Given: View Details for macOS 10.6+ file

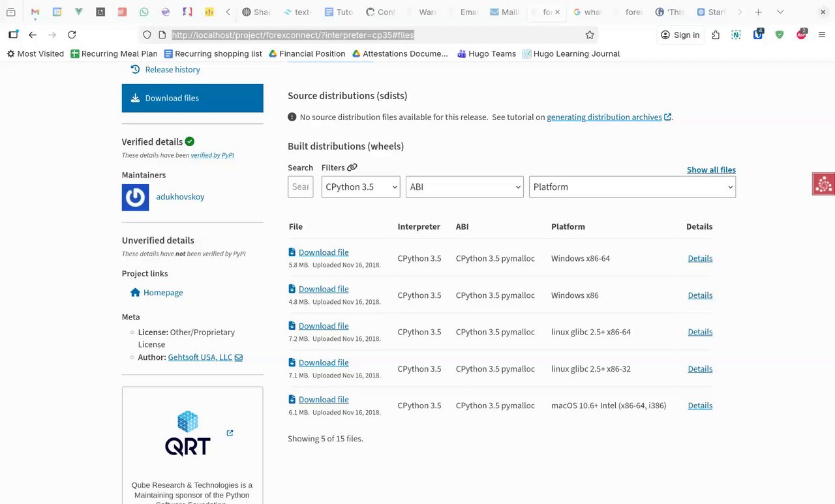Looking at the screenshot, I should coord(700,406).
